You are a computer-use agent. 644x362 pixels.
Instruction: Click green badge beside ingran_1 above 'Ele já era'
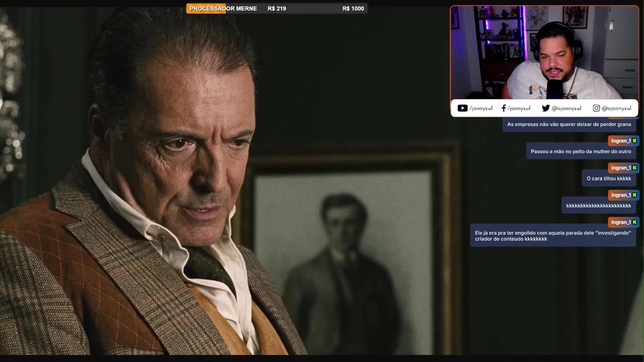[634, 222]
